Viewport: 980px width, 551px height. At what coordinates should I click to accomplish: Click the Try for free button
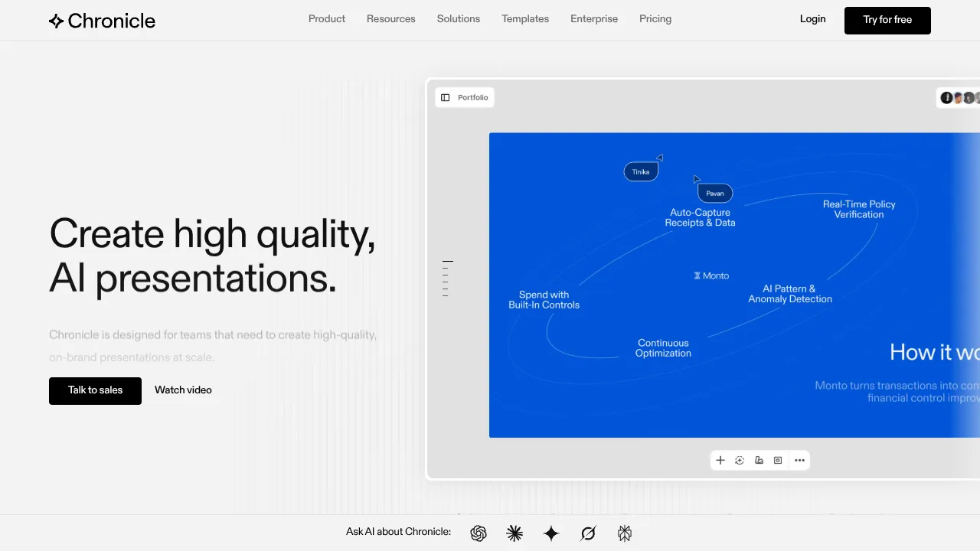tap(887, 20)
